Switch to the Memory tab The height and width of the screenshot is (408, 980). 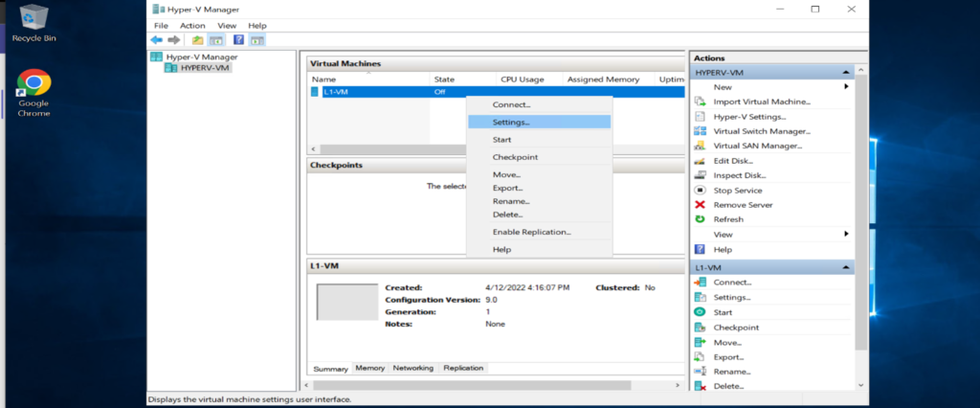(x=370, y=368)
